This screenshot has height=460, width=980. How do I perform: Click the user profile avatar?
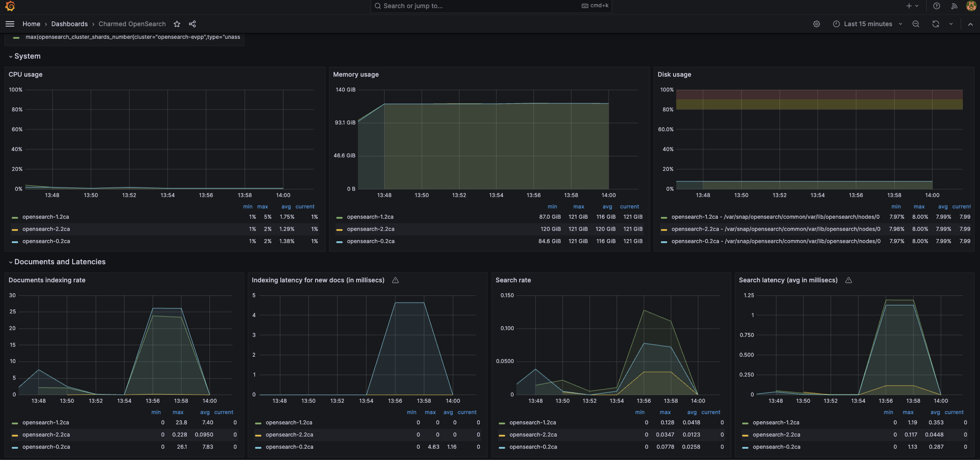971,6
